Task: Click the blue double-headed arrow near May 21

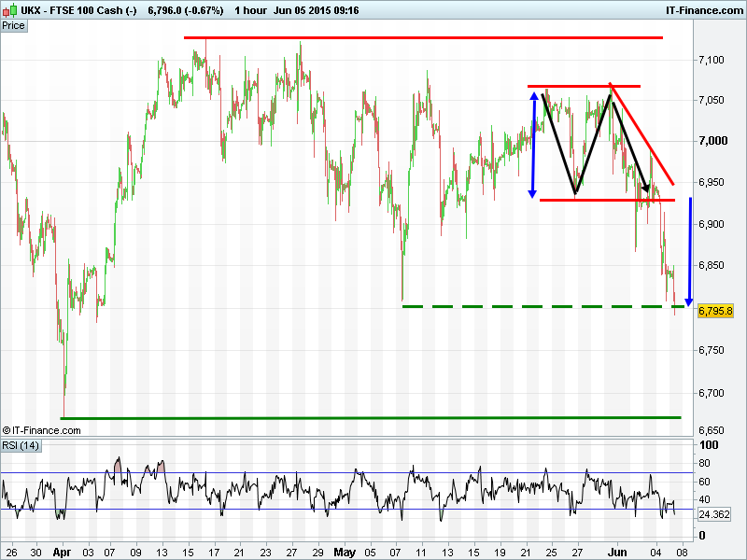Action: (533, 144)
